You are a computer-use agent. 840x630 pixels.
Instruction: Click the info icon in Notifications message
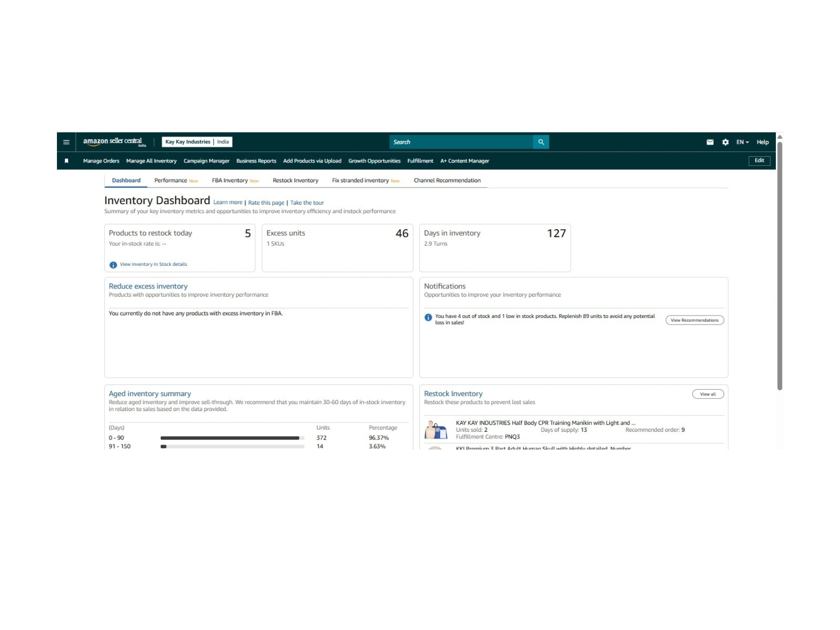point(428,317)
